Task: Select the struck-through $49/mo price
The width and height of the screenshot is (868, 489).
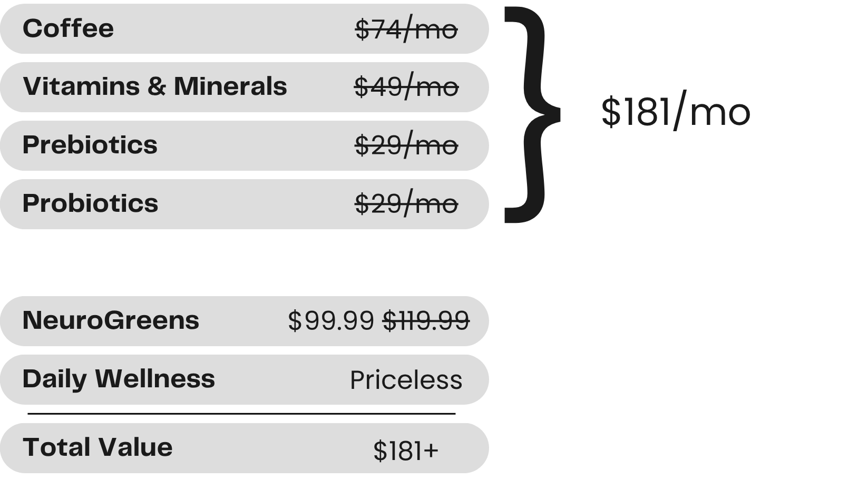Action: pos(406,87)
